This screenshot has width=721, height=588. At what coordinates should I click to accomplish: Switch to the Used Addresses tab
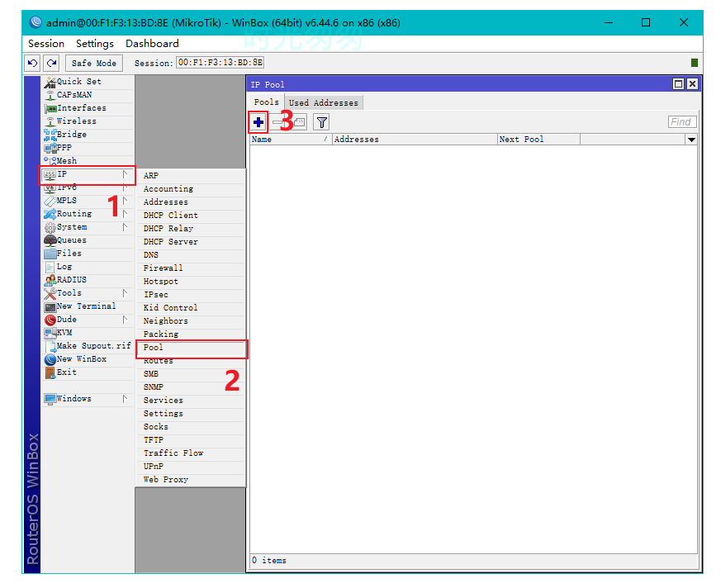(x=323, y=102)
